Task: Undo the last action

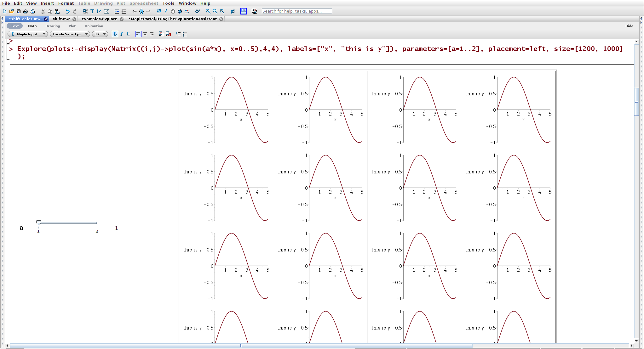Action: 67,11
